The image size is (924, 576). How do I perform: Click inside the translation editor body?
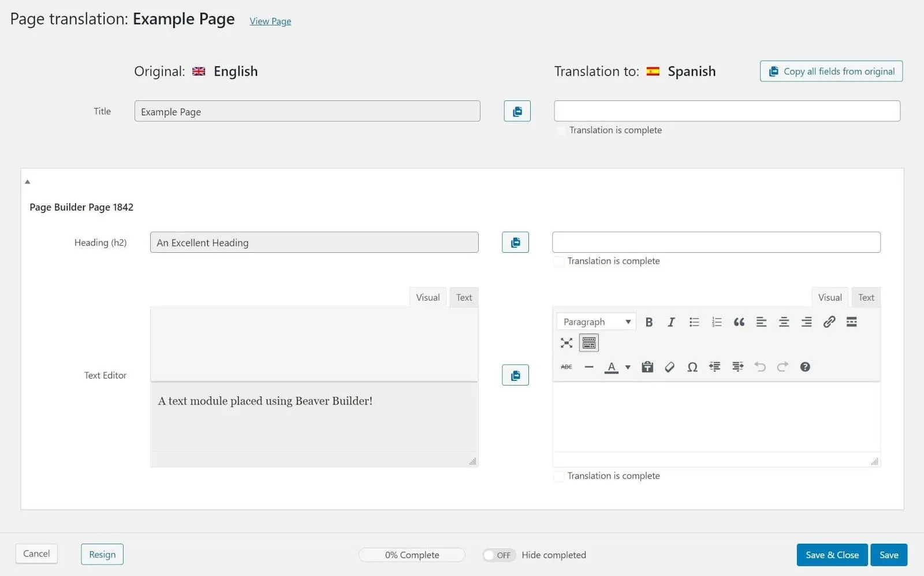coord(716,417)
